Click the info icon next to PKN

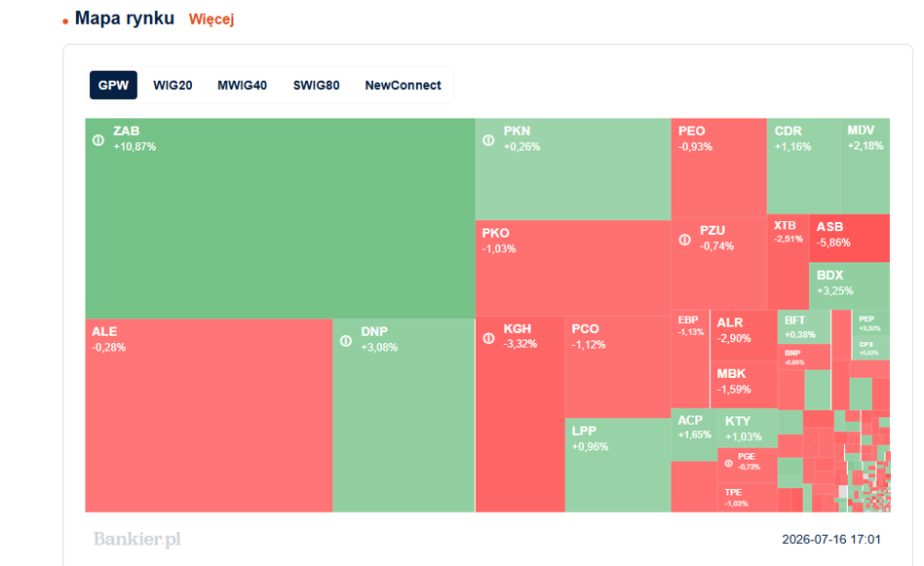click(x=488, y=140)
